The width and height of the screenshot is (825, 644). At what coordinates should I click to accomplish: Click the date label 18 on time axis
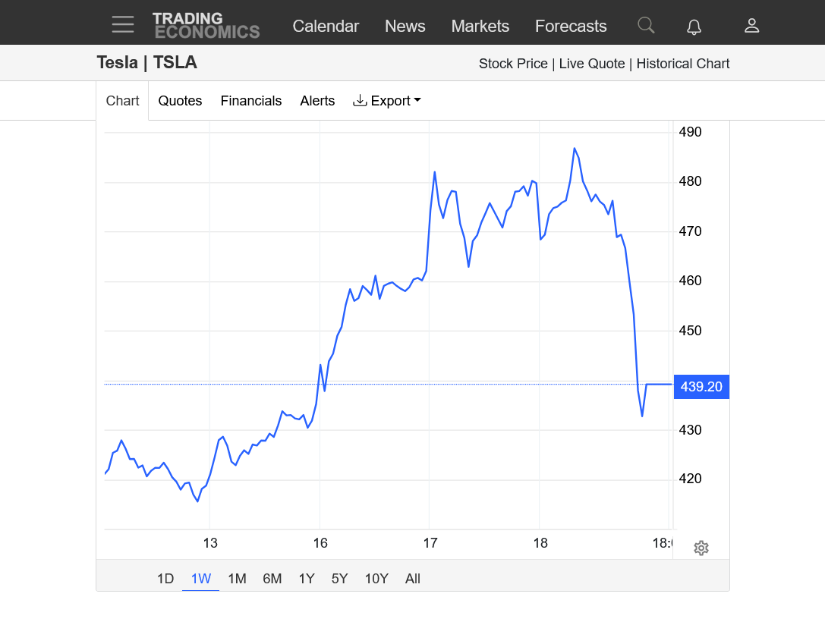(540, 543)
